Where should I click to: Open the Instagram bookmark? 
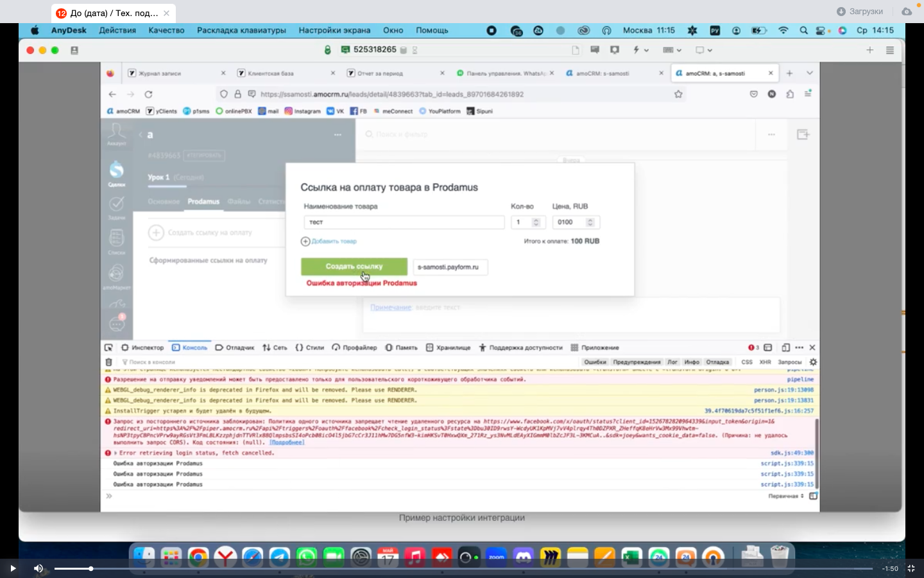coord(302,111)
